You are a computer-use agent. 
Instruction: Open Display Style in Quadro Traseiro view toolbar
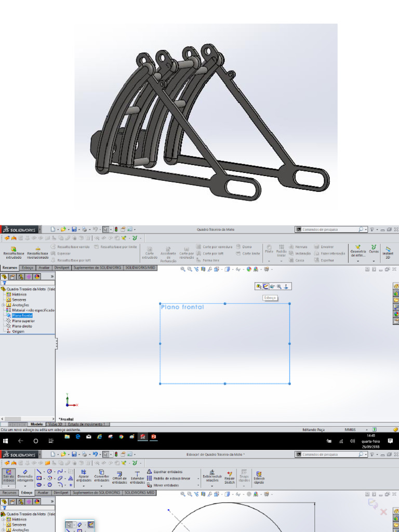coord(228,269)
